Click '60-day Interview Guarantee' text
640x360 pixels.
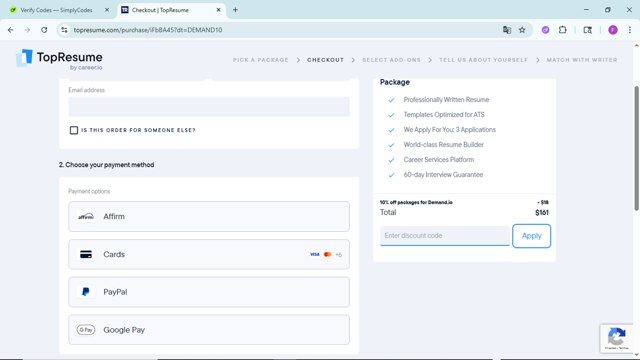tap(443, 175)
